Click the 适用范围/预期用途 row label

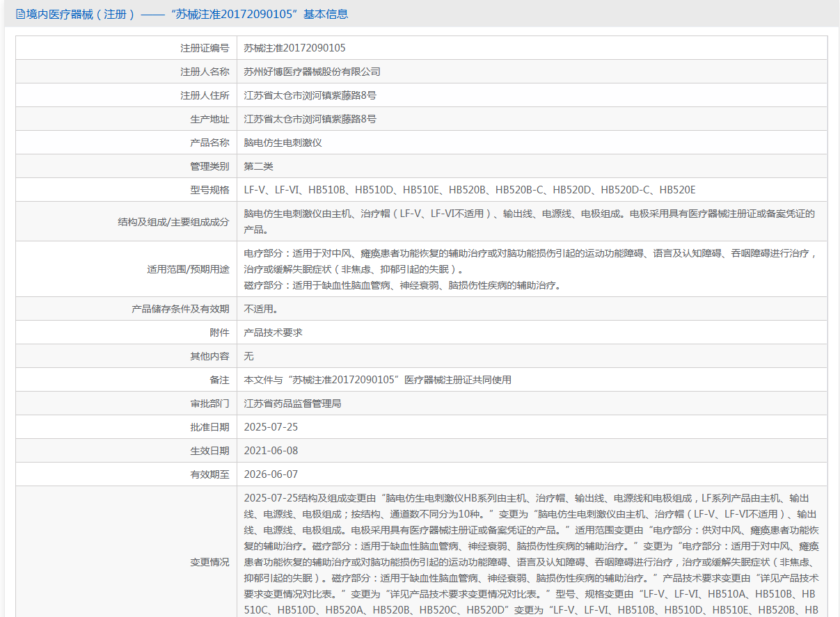click(x=188, y=269)
